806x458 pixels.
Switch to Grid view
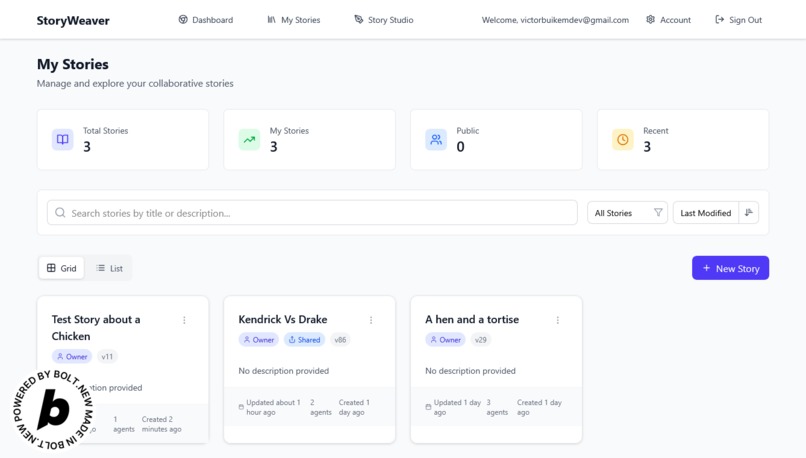[62, 268]
